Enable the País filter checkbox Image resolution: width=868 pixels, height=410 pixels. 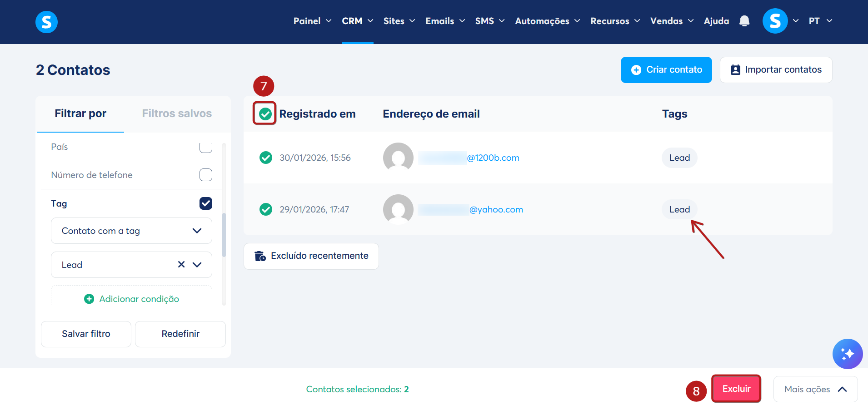pyautogui.click(x=206, y=147)
